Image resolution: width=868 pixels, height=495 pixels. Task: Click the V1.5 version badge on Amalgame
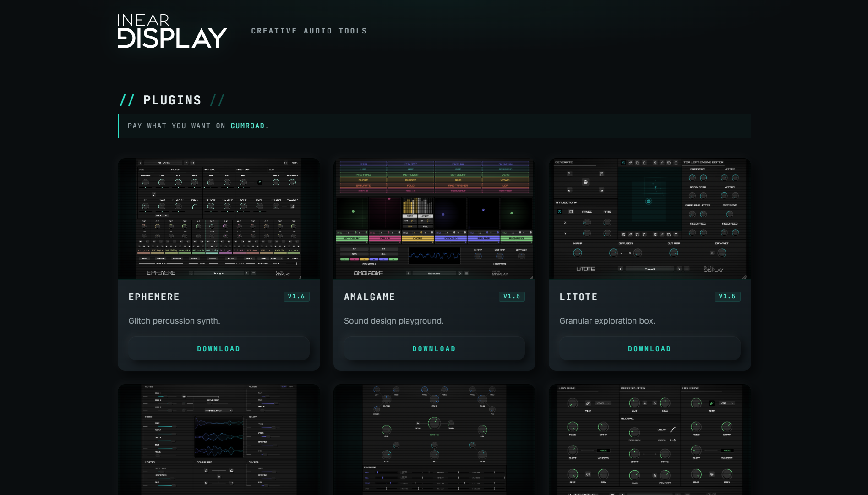(512, 297)
